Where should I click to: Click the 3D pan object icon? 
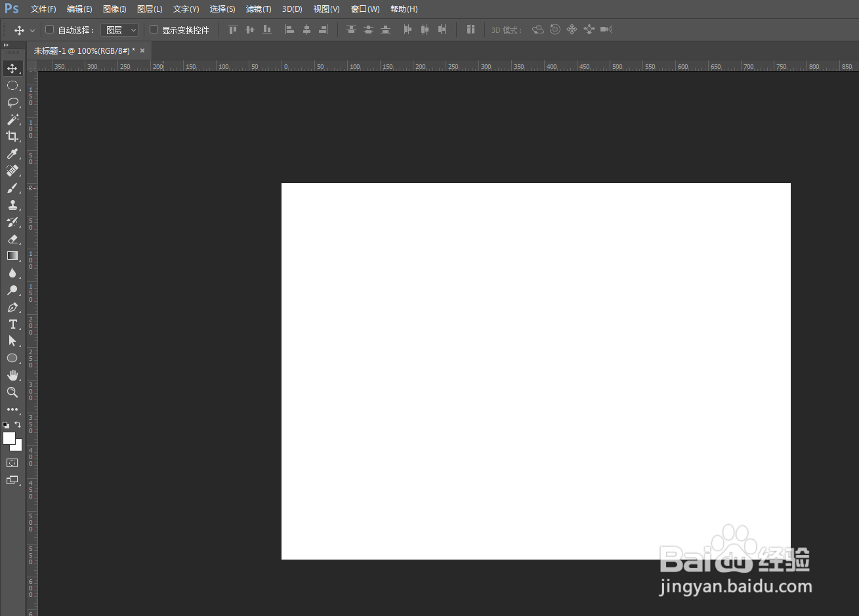pyautogui.click(x=572, y=30)
